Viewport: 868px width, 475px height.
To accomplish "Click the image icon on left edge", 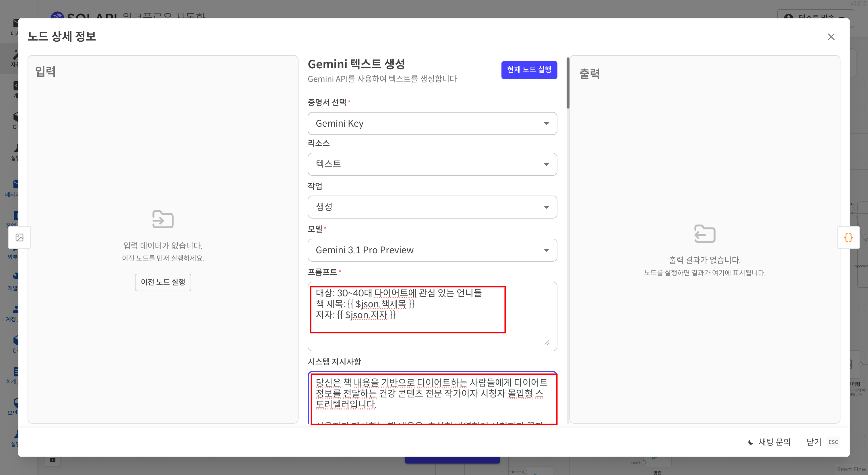I will coord(20,237).
